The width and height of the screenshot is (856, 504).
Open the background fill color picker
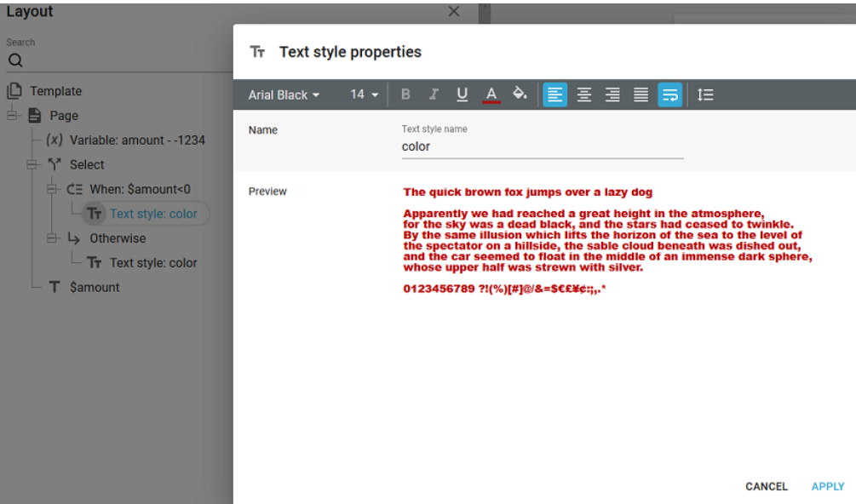520,94
